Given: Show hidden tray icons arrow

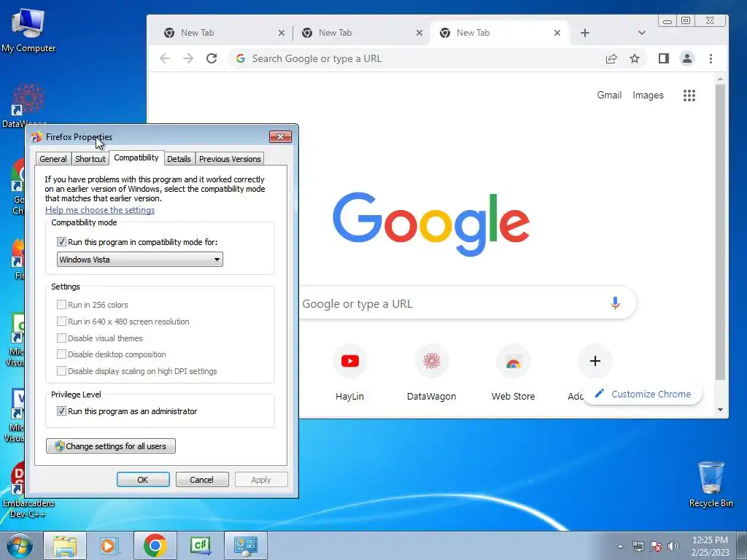Looking at the screenshot, I should 620,546.
